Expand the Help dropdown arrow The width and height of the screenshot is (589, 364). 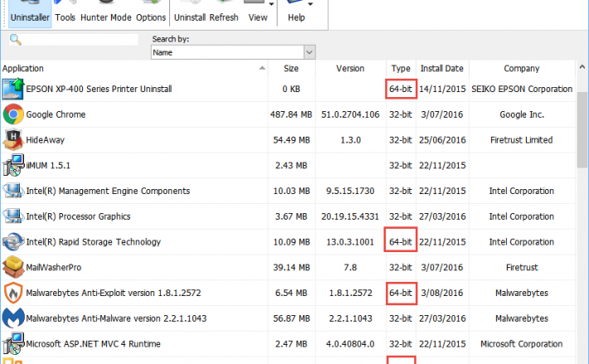click(x=310, y=4)
